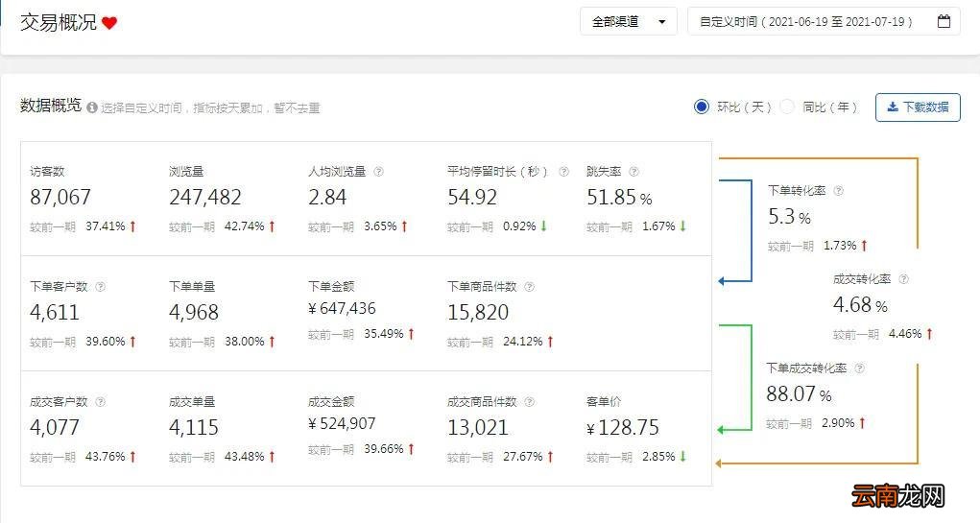Click the 下载数据 download button
This screenshot has height=523, width=980.
click(x=918, y=107)
